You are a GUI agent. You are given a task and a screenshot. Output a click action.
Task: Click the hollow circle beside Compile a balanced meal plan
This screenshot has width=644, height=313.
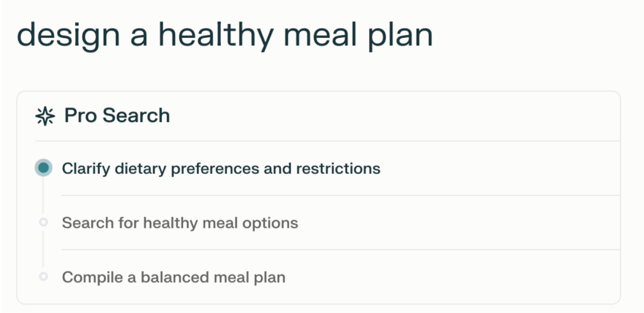(x=43, y=277)
